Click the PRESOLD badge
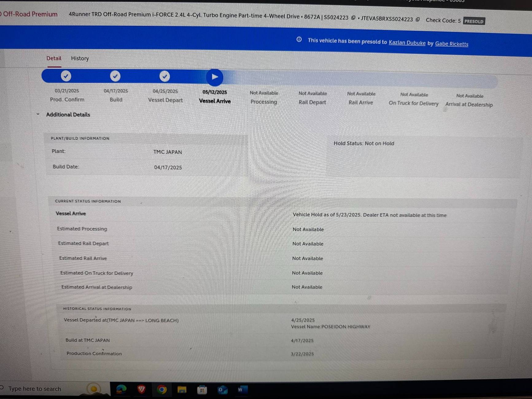The height and width of the screenshot is (399, 532). (x=474, y=21)
